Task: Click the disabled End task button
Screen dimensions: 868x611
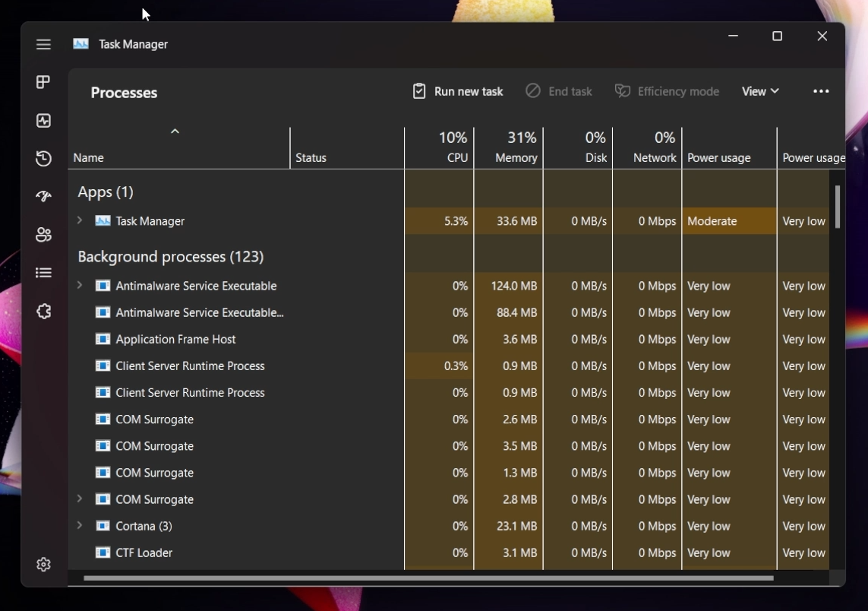Action: (559, 90)
